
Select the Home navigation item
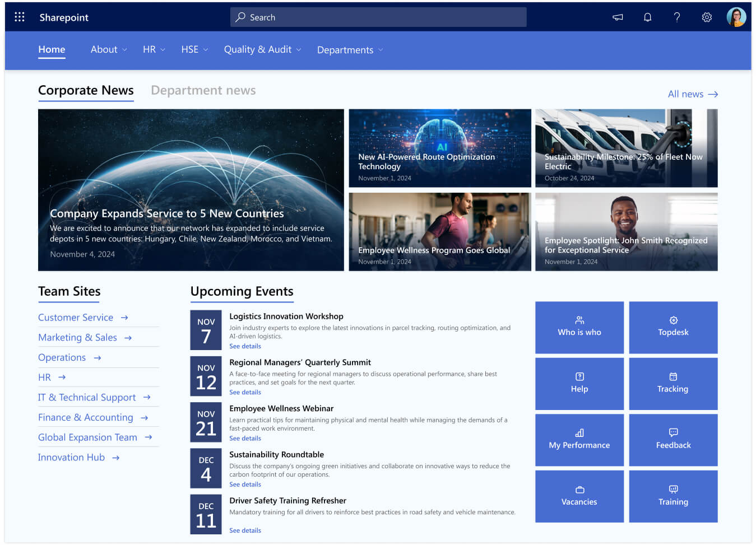pos(52,50)
